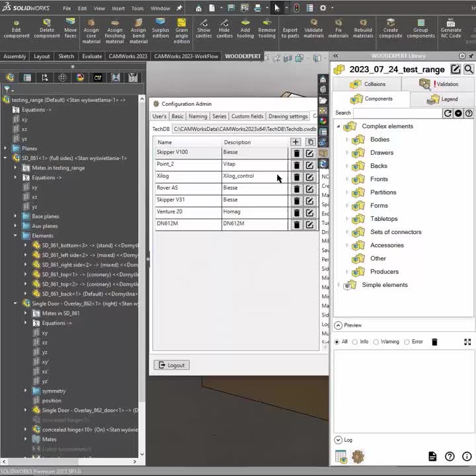Viewport: 476px width, 476px height.
Task: Open the File menu
Action: click(x=67, y=9)
